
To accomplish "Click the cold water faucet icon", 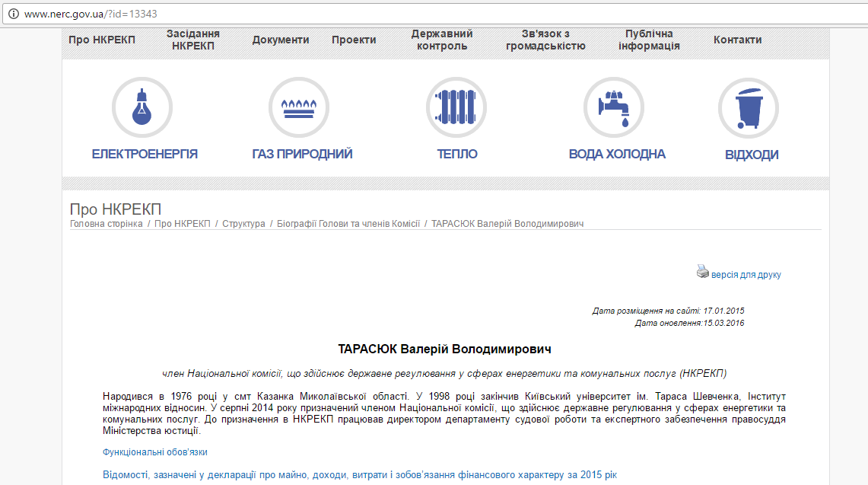I will (x=614, y=107).
